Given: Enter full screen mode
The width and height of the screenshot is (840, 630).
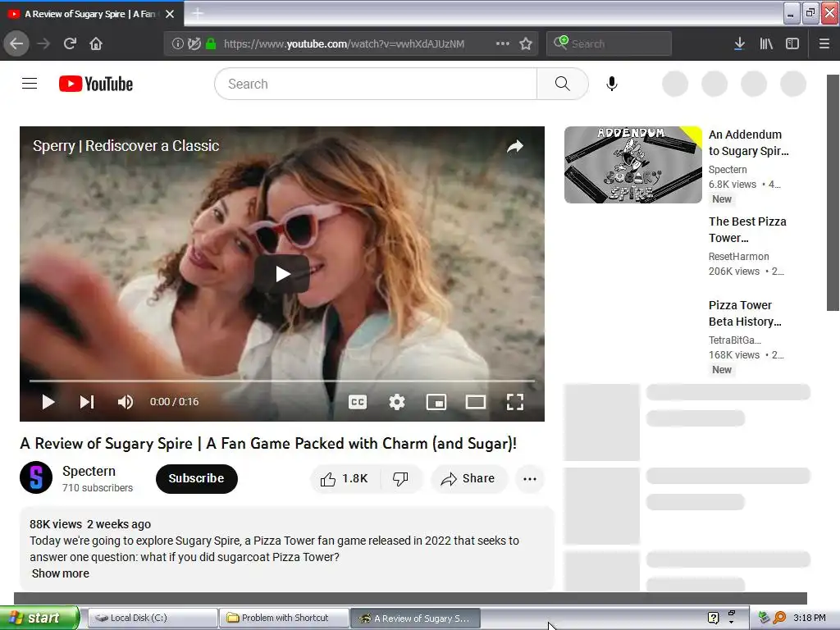Looking at the screenshot, I should click(x=515, y=402).
